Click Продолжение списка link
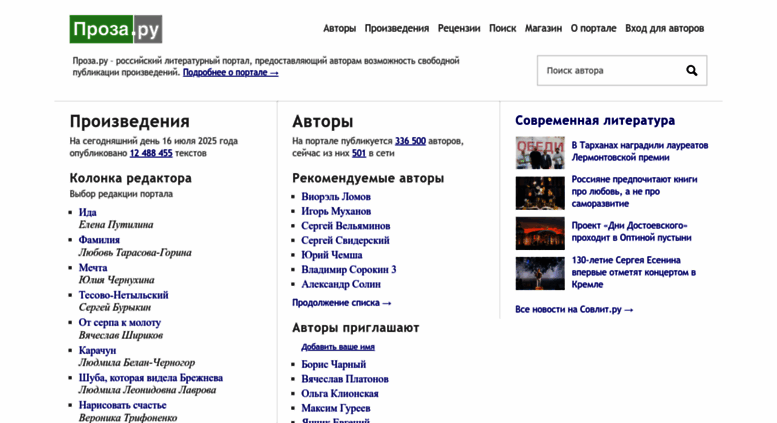This screenshot has height=423, width=777. (x=341, y=303)
